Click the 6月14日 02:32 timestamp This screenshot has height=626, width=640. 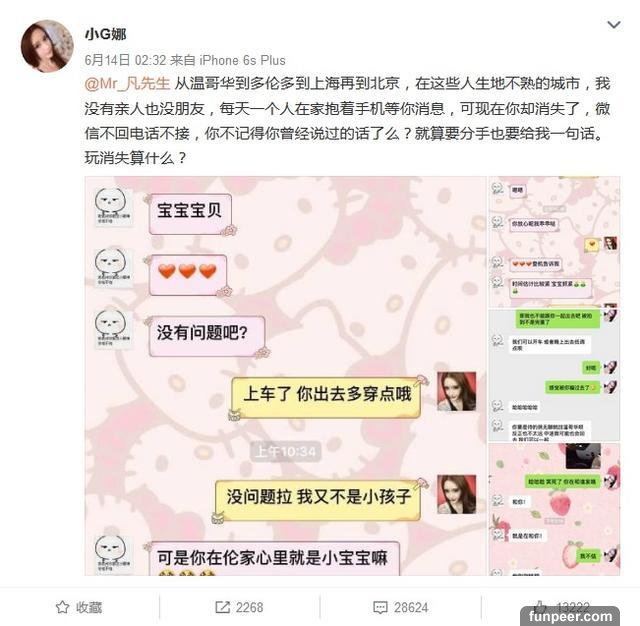(125, 60)
